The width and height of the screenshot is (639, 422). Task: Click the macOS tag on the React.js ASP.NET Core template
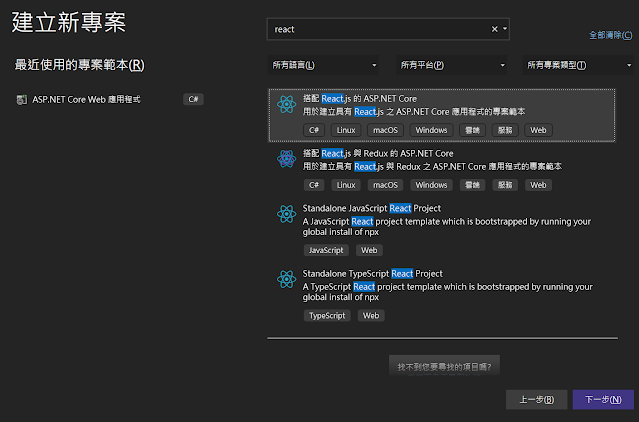tap(385, 130)
